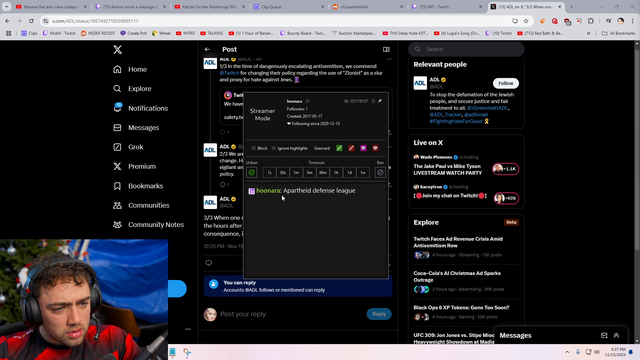Compose new message icon in Messages drawer

pyautogui.click(x=604, y=336)
